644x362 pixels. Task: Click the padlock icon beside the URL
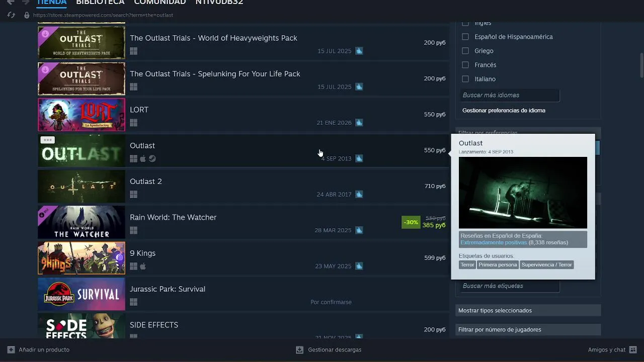pyautogui.click(x=27, y=15)
